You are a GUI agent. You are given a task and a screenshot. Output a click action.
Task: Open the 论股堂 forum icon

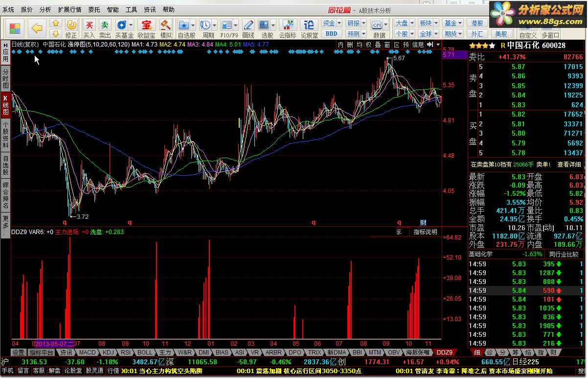click(x=309, y=28)
